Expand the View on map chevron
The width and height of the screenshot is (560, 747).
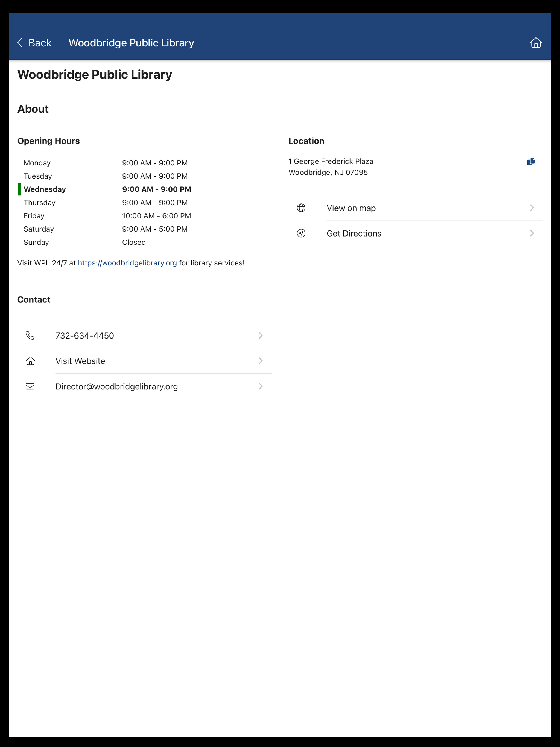click(532, 208)
